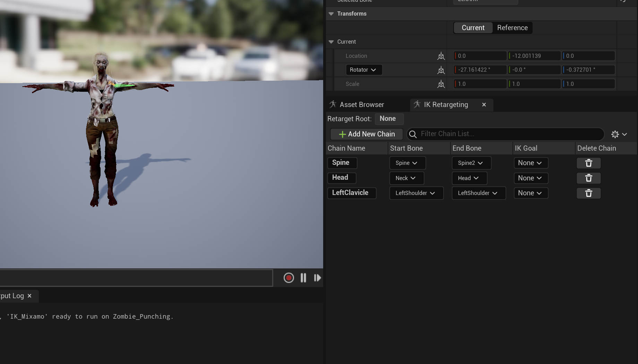Open chain list settings gear
Screen dimensions: 638x364
click(x=619, y=134)
